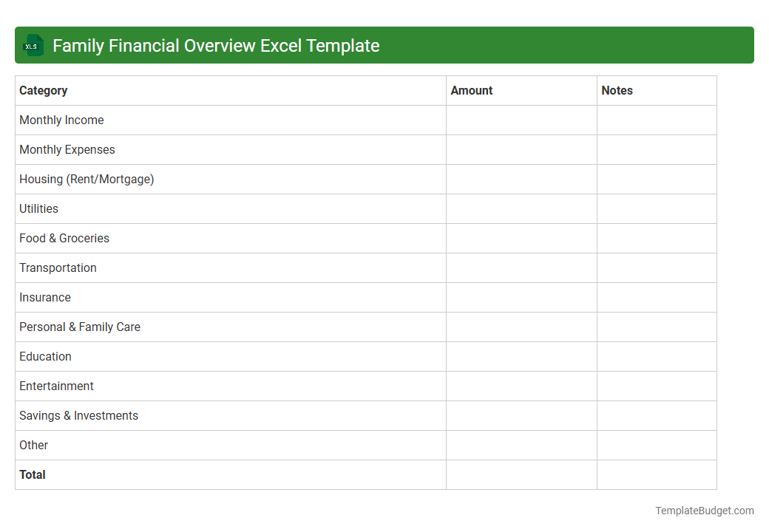This screenshot has height=532, width=769.
Task: Click the Notes cell beside Total
Action: [x=656, y=474]
